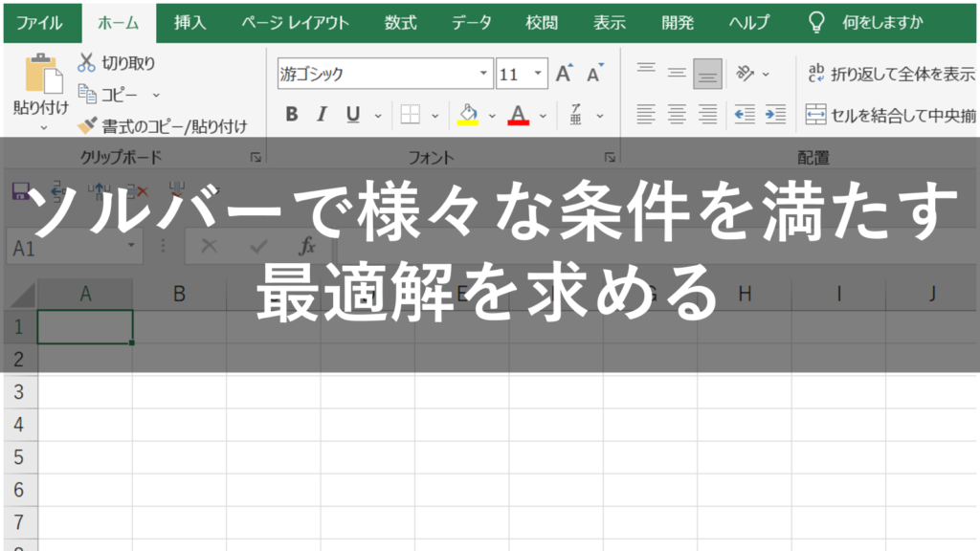The width and height of the screenshot is (980, 551).
Task: Select column J header
Action: click(x=932, y=294)
